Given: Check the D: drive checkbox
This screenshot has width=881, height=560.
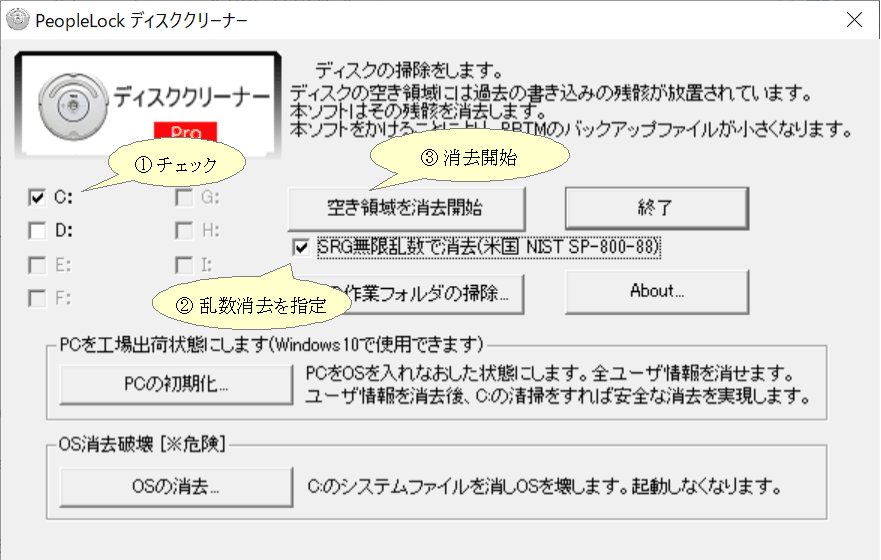Looking at the screenshot, I should pos(37,230).
